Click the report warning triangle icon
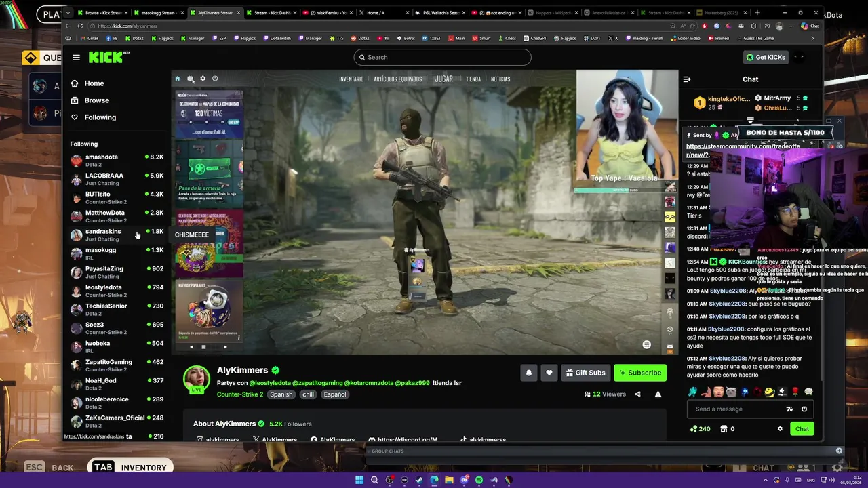Viewport: 868px width, 488px height. point(658,394)
